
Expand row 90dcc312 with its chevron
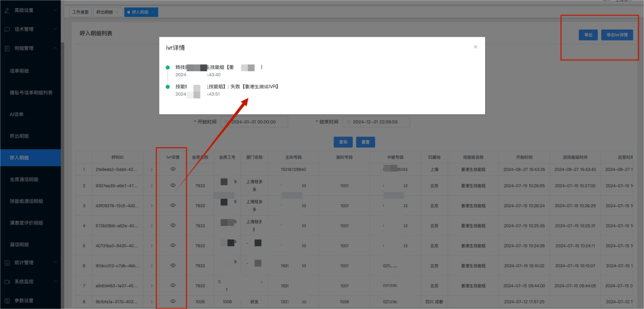(x=151, y=266)
